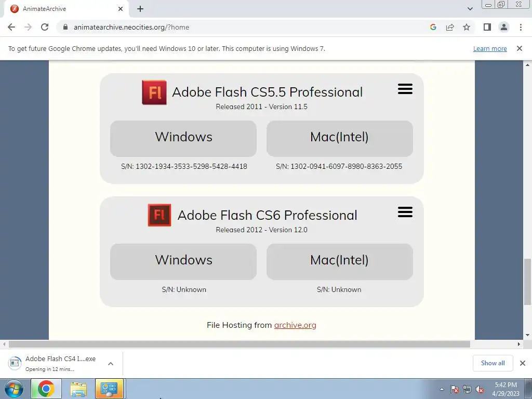Open the Action Center flag icon
The width and height of the screenshot is (532, 399).
[x=455, y=389]
